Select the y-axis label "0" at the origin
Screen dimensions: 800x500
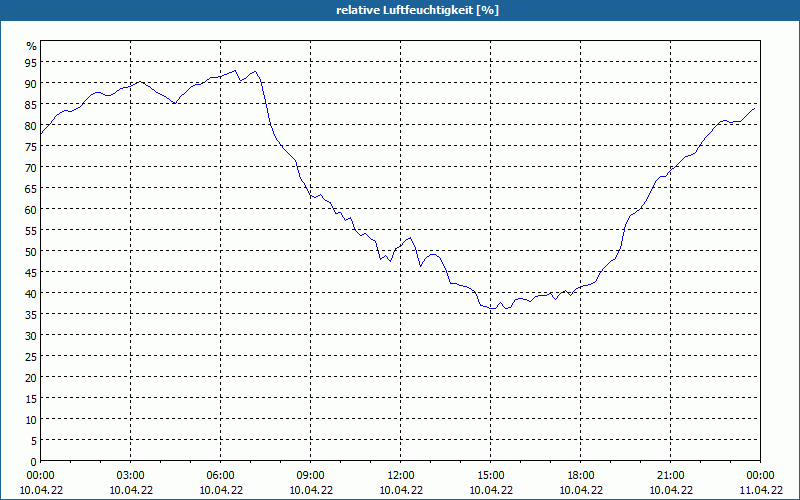point(34,462)
